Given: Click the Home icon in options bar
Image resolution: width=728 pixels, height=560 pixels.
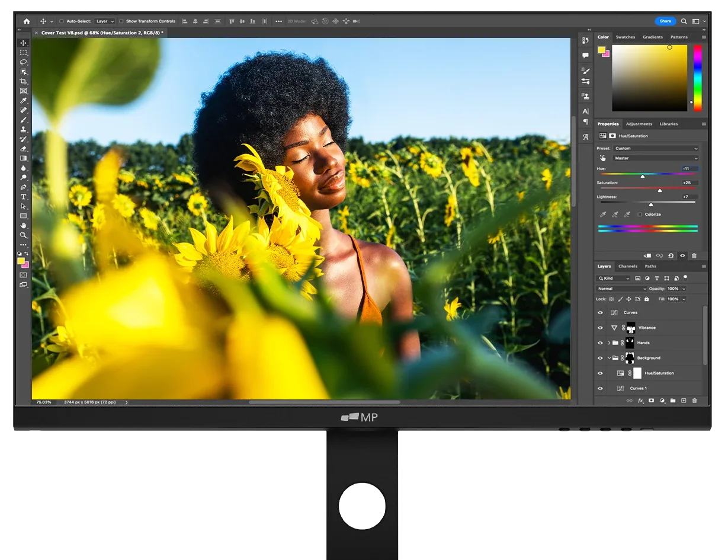Looking at the screenshot, I should pos(26,21).
